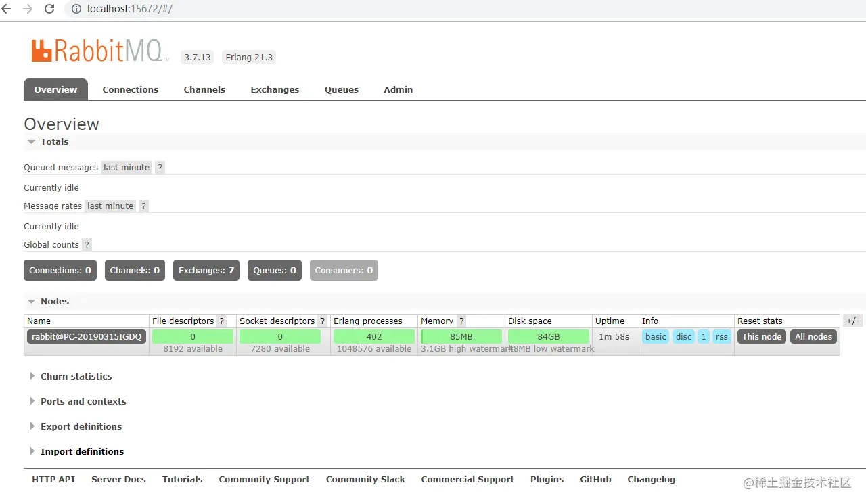Click the rss info tag
Screen dimensions: 866x504
pos(722,337)
